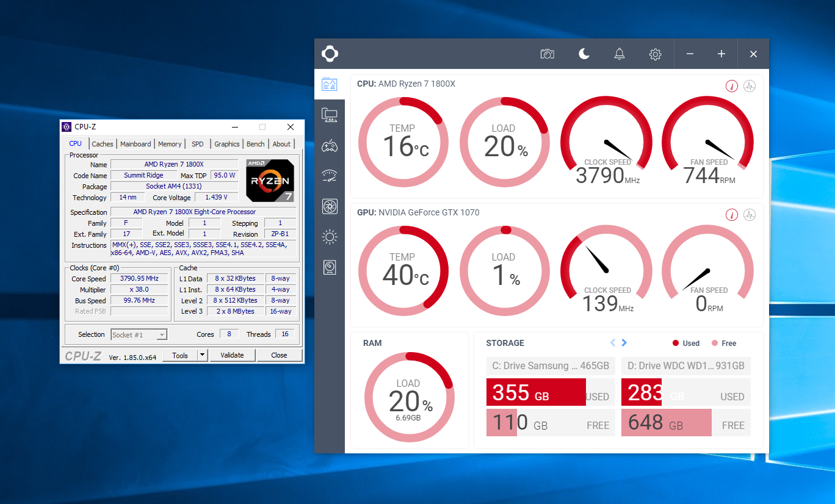Click the GPU: NVIDIA GeForce GTX 1070 heading

(418, 212)
